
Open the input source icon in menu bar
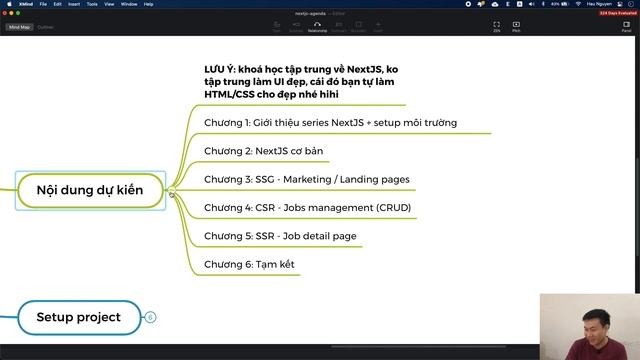pyautogui.click(x=519, y=4)
